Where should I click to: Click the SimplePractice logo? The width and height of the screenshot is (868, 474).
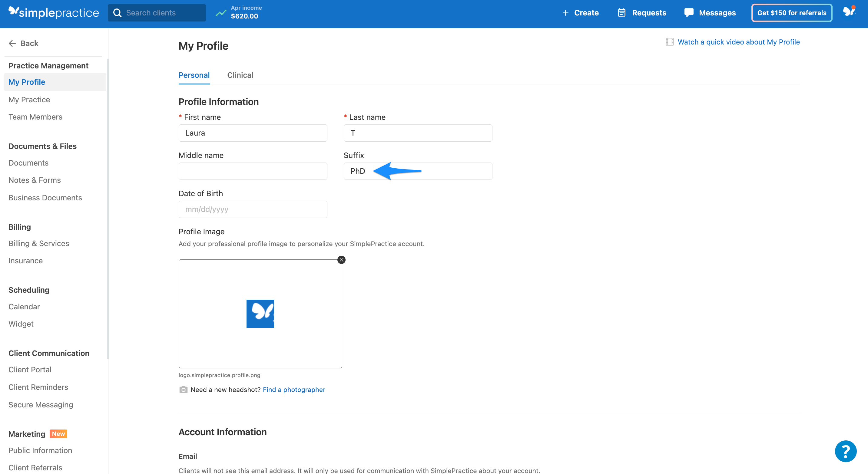click(54, 12)
